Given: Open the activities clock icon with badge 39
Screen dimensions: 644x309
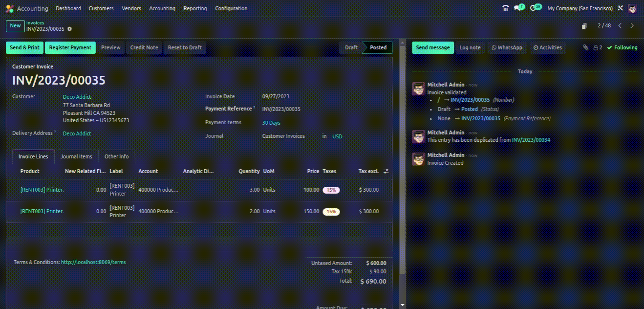Looking at the screenshot, I should point(534,8).
